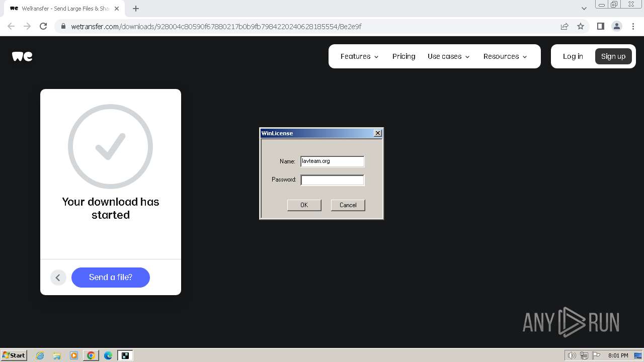
Task: Click the Name field in WinLicense
Action: [332, 161]
